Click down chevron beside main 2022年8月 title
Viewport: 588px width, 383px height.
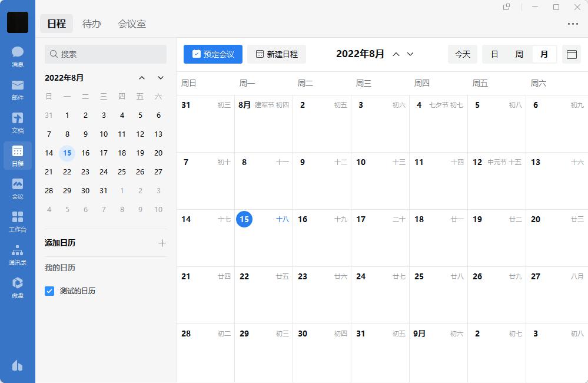tap(410, 54)
